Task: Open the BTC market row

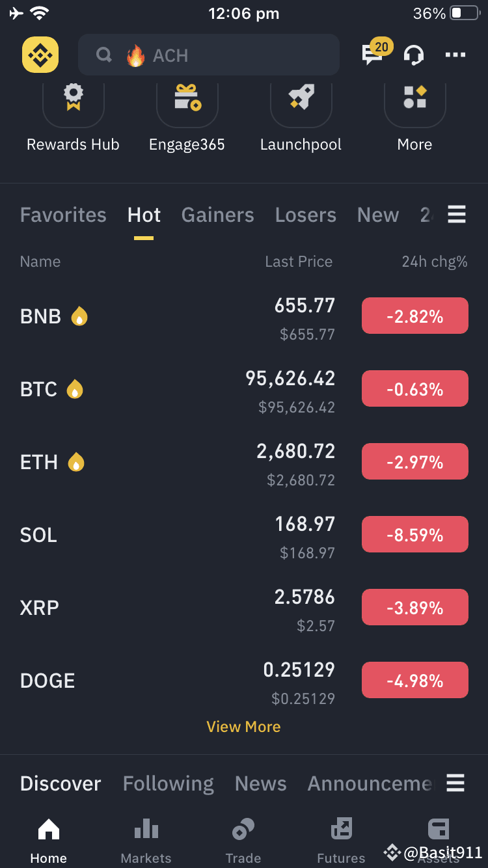Action: [244, 390]
